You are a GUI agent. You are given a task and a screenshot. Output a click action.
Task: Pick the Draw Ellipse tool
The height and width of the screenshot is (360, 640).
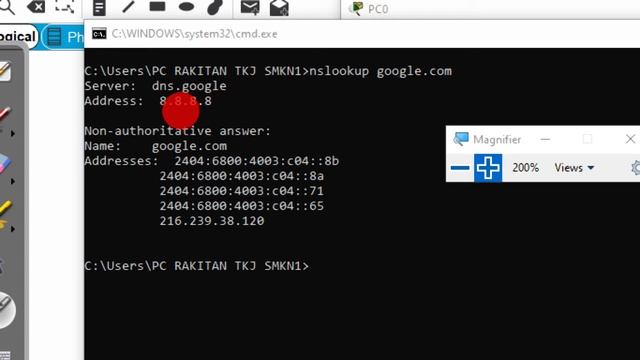pyautogui.click(x=187, y=7)
